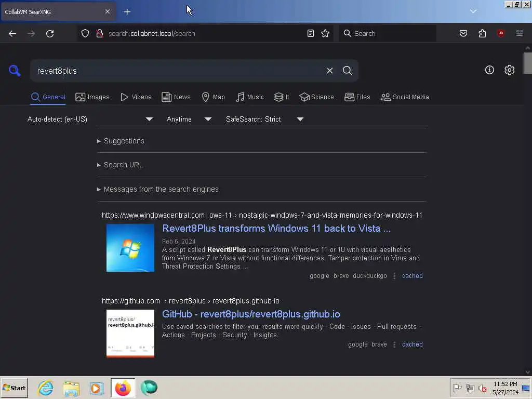Reload the page with refresh icon
The width and height of the screenshot is (532, 399).
point(50,34)
